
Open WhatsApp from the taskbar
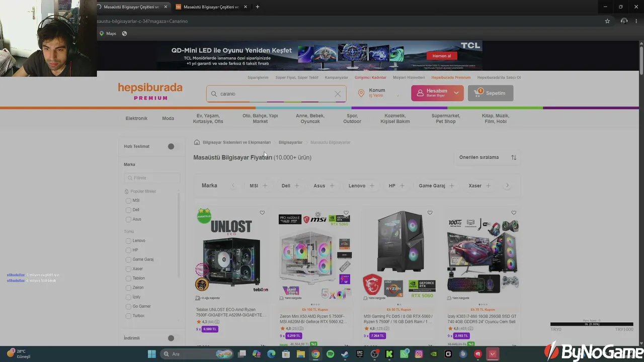[x=404, y=354]
